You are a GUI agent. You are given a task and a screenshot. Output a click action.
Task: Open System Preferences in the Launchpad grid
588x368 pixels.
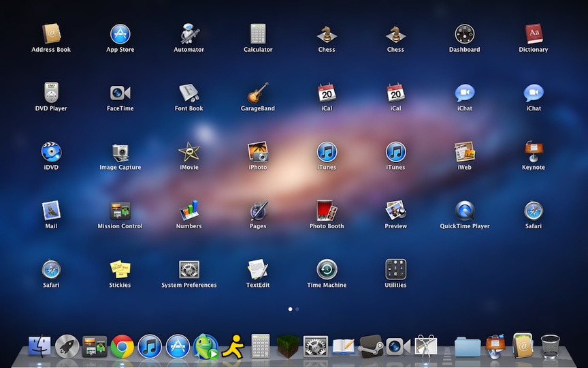[x=189, y=270]
